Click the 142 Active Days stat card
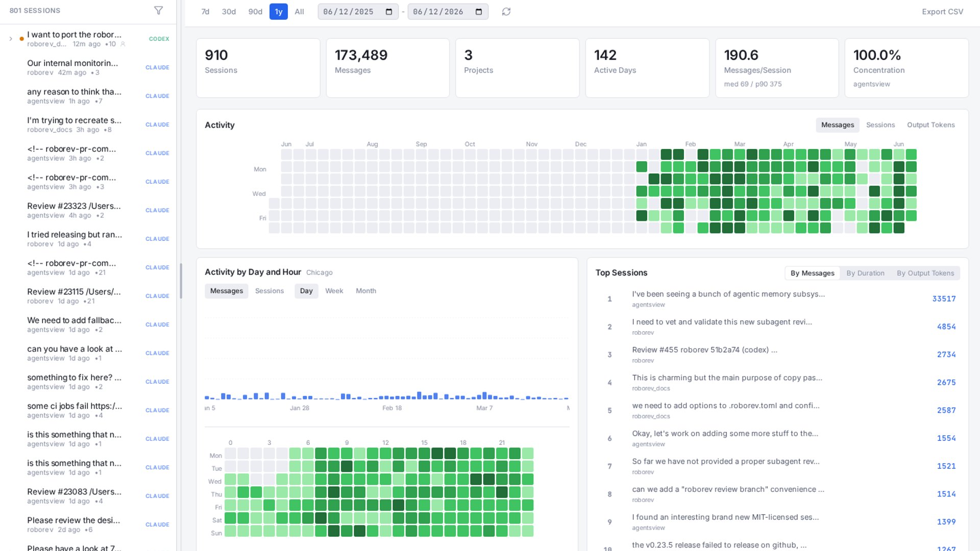 pyautogui.click(x=647, y=68)
